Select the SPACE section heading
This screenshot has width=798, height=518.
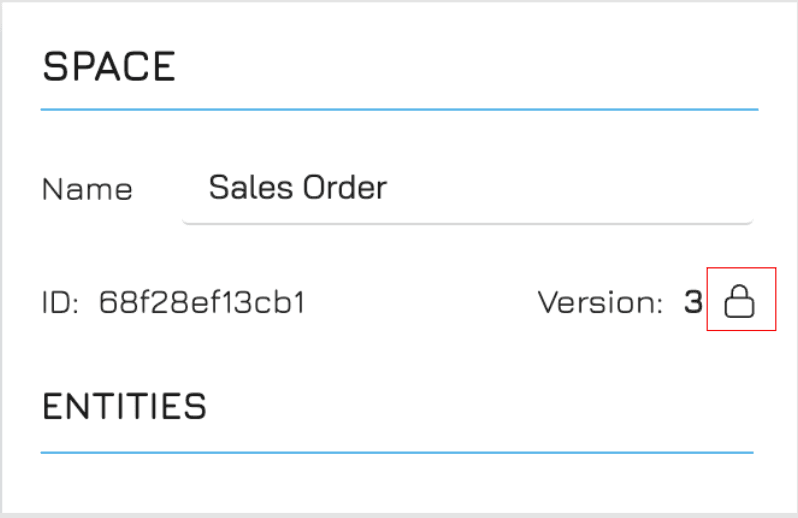109,66
